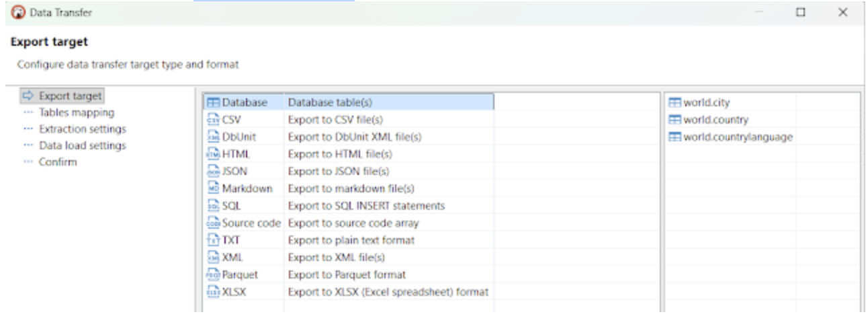This screenshot has width=868, height=335.
Task: Click 'Export to HTML file(s)' description
Action: click(x=340, y=154)
